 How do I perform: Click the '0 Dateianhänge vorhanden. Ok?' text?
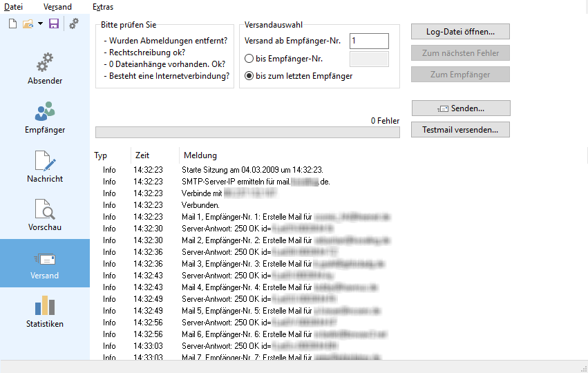point(167,64)
